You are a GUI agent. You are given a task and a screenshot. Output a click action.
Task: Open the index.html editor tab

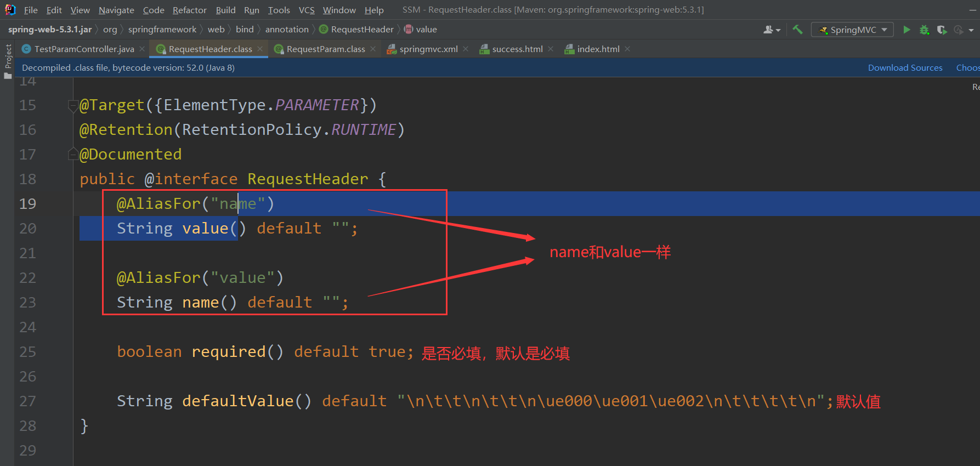click(x=598, y=49)
